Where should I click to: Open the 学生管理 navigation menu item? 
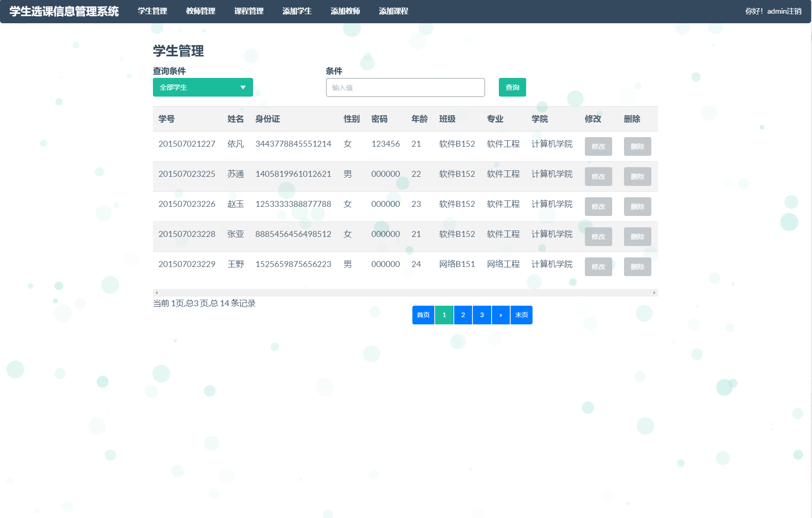coord(152,11)
